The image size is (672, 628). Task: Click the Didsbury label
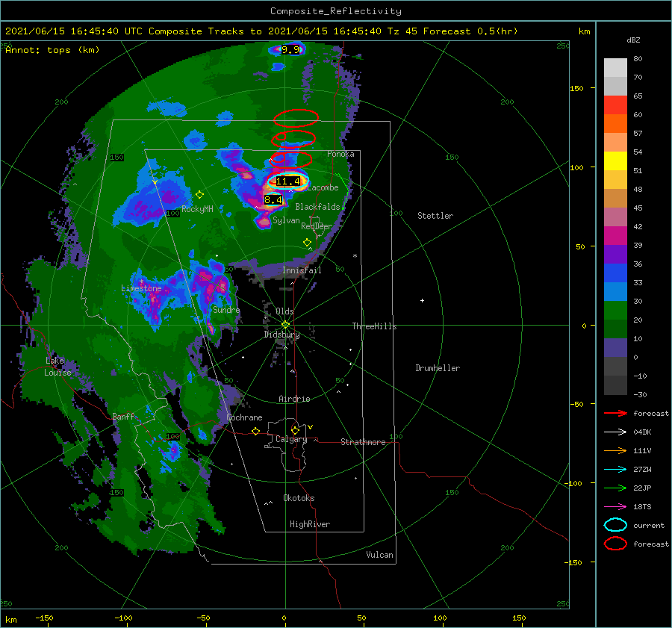click(x=281, y=335)
